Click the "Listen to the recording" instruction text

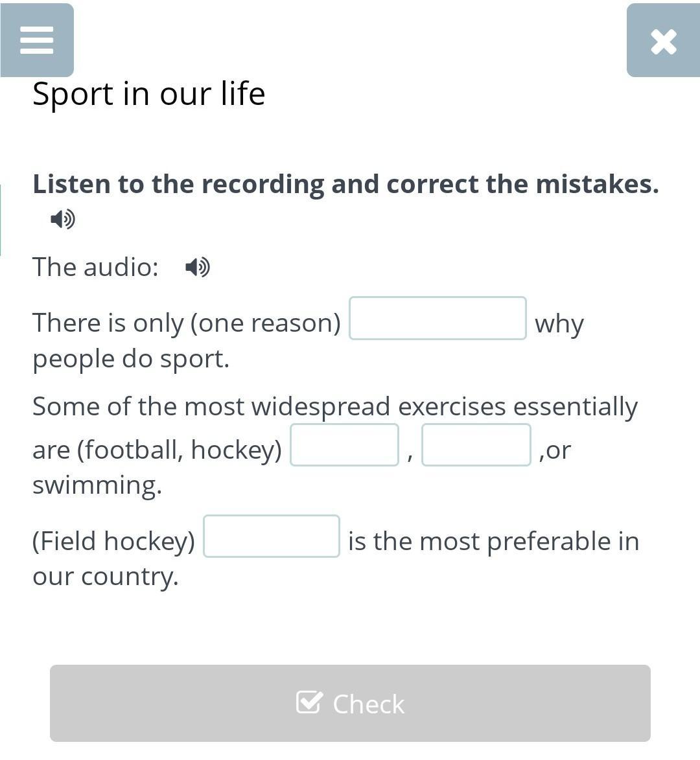pos(345,184)
